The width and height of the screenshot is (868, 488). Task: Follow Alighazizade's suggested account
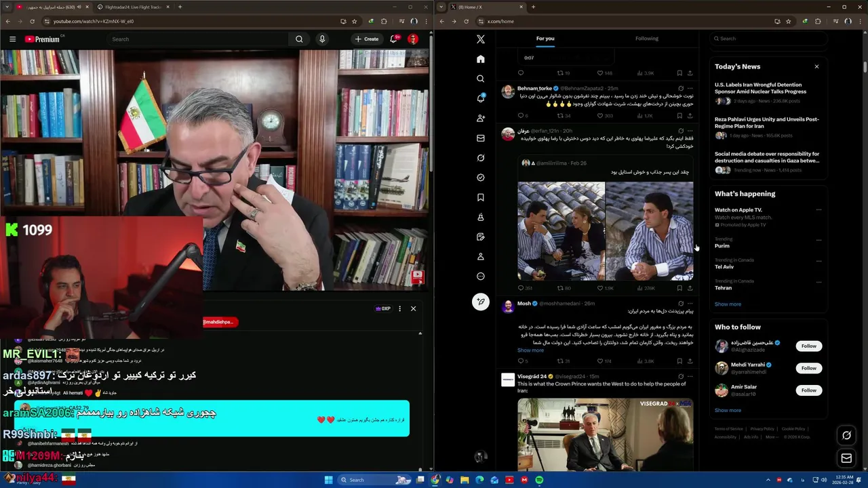[808, 346]
